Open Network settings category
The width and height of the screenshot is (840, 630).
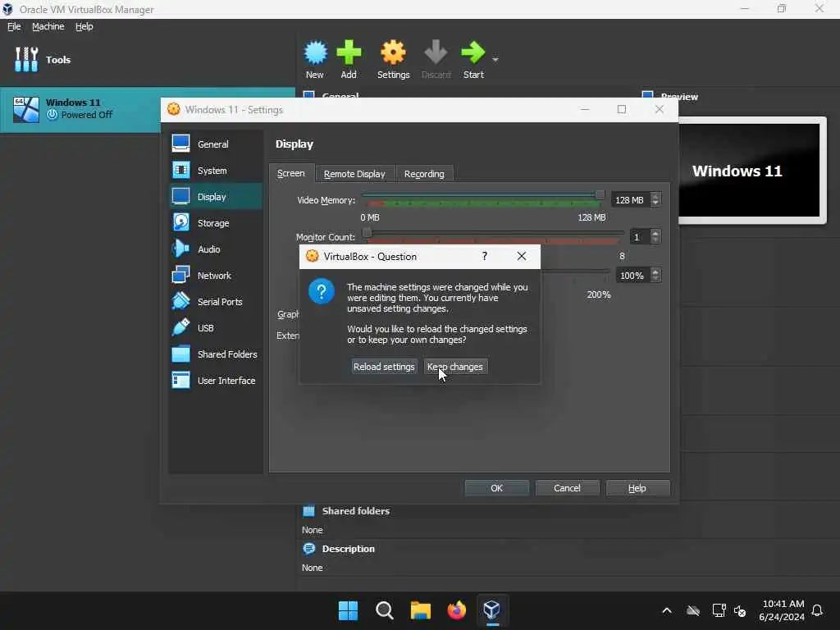216,276
